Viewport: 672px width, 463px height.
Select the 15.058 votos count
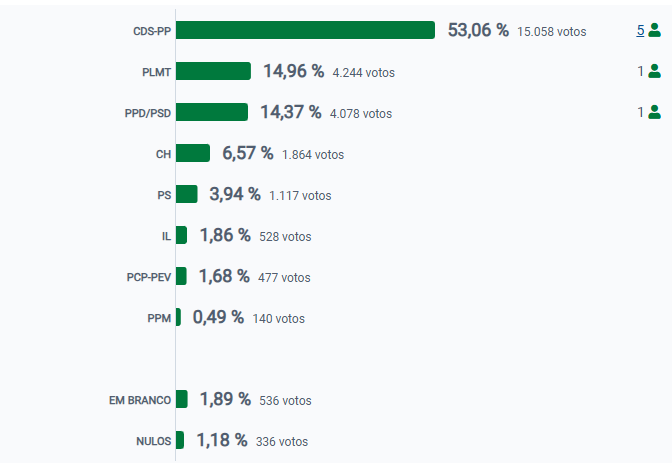(x=552, y=32)
